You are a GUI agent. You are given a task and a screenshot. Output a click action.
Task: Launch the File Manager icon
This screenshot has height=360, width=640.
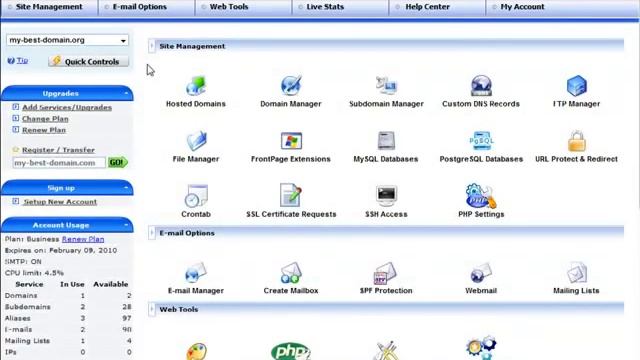(196, 141)
